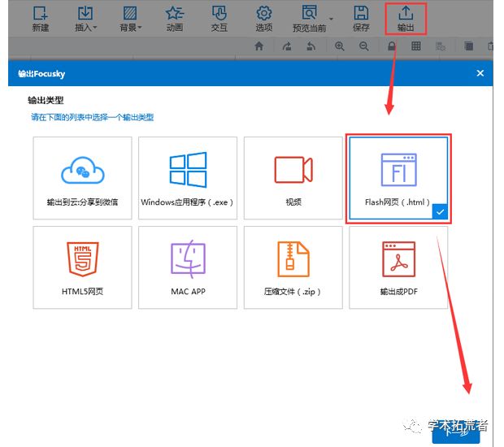
Task: Click 请在下面的列表中选择一个输出类型 hint text
Action: [x=92, y=117]
